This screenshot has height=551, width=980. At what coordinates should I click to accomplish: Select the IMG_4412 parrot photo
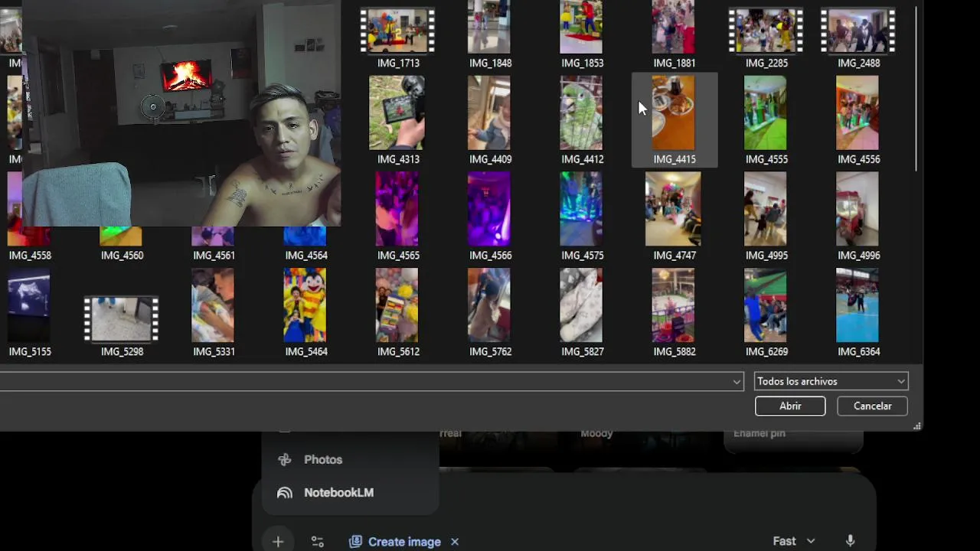click(x=581, y=112)
